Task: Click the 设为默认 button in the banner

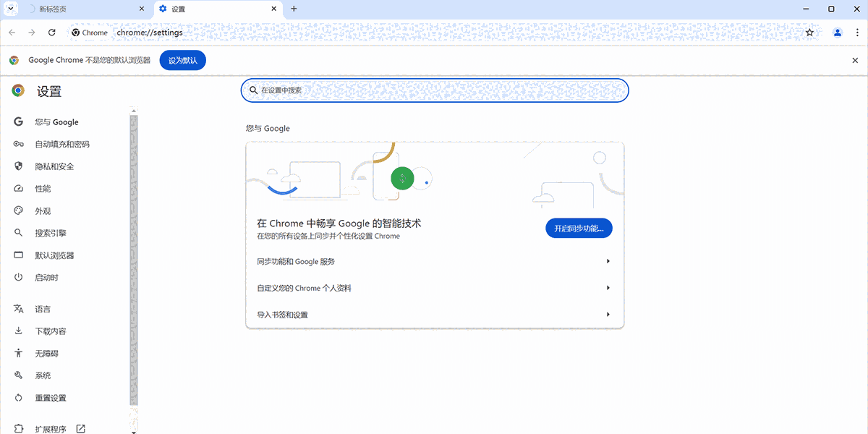Action: tap(182, 60)
